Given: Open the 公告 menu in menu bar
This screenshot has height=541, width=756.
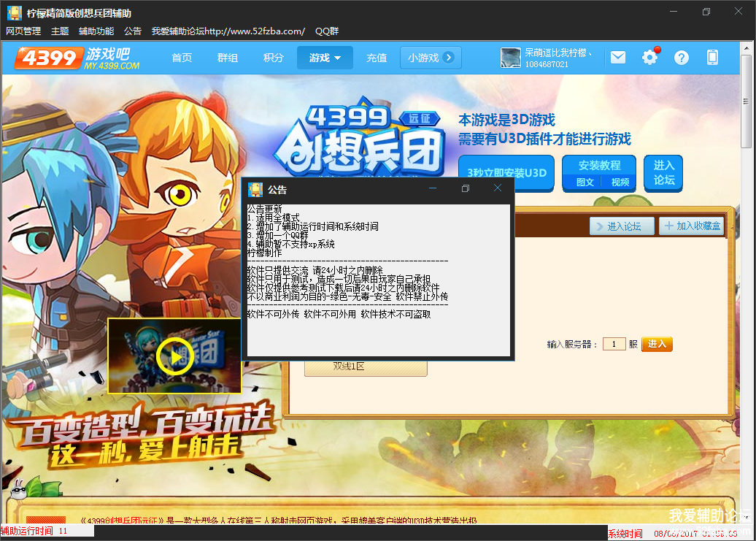Looking at the screenshot, I should (133, 31).
